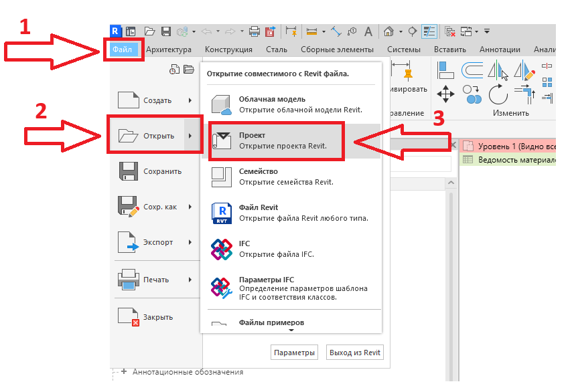Click Сохранить in file menu
Image resolution: width=572 pixels, height=392 pixels.
coord(156,171)
